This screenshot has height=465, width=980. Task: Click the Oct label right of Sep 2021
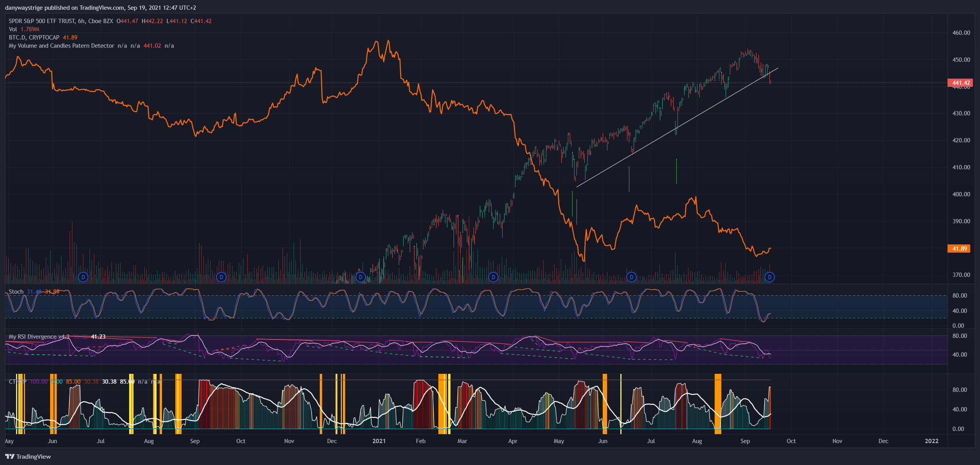(x=791, y=441)
